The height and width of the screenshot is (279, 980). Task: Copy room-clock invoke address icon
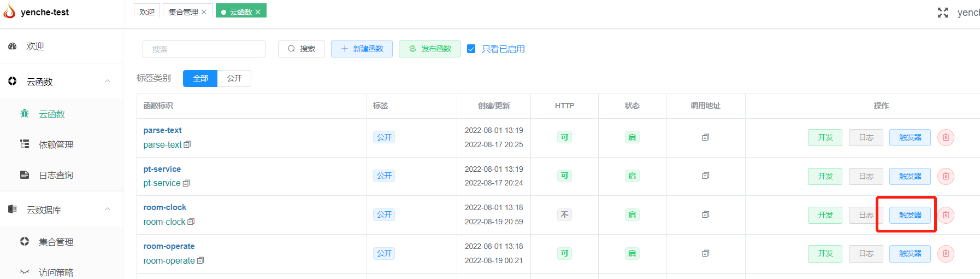pyautogui.click(x=705, y=214)
